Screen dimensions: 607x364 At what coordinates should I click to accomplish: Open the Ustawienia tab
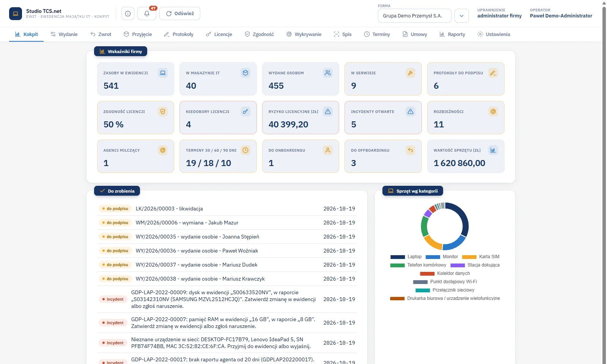494,34
